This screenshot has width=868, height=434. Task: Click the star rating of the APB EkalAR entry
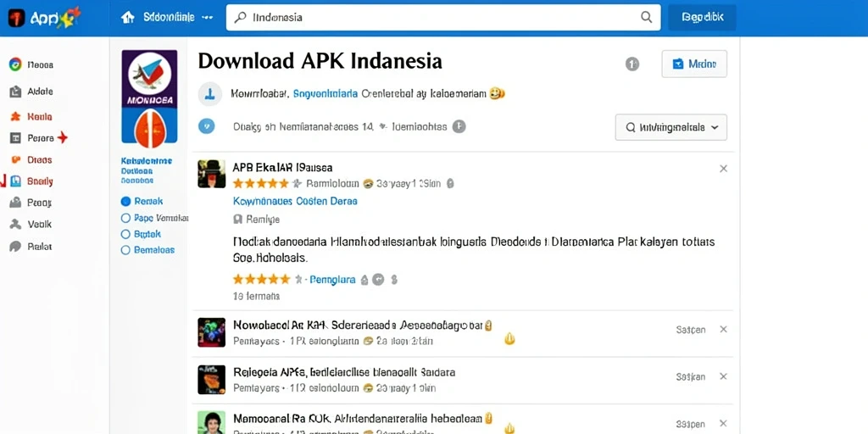click(261, 183)
